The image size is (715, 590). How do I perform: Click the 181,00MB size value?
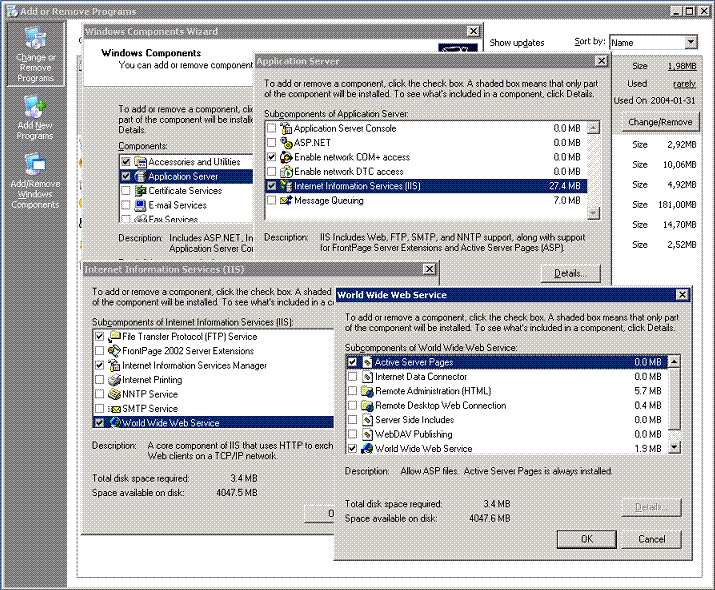click(677, 205)
